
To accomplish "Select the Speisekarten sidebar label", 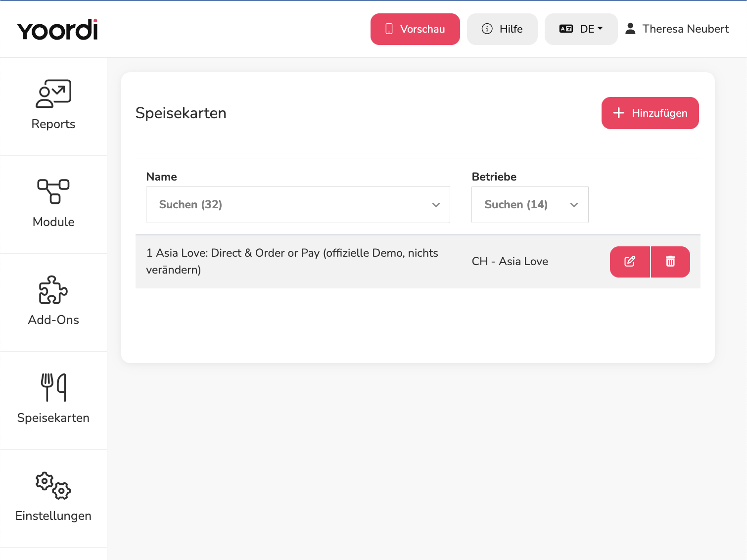I will pos(53,418).
